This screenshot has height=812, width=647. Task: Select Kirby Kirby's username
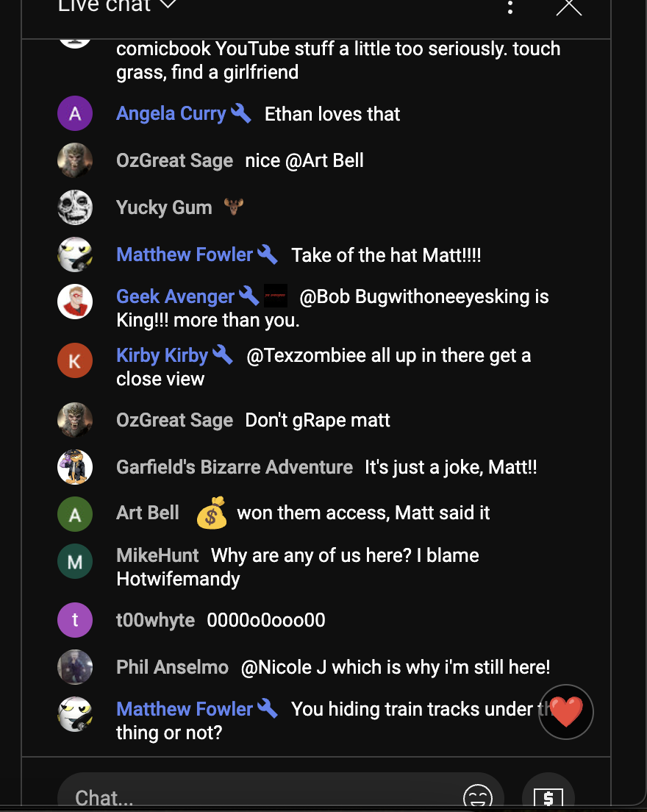coord(162,355)
